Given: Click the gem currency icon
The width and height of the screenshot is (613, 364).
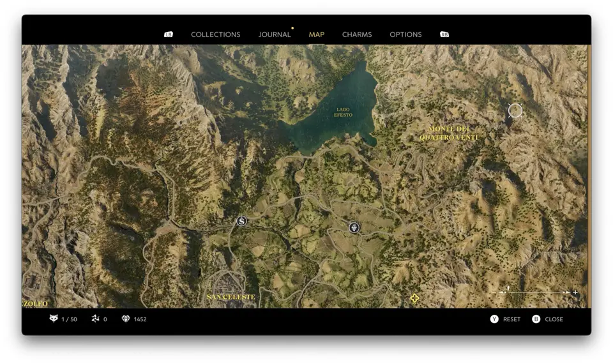Looking at the screenshot, I should coord(126,319).
